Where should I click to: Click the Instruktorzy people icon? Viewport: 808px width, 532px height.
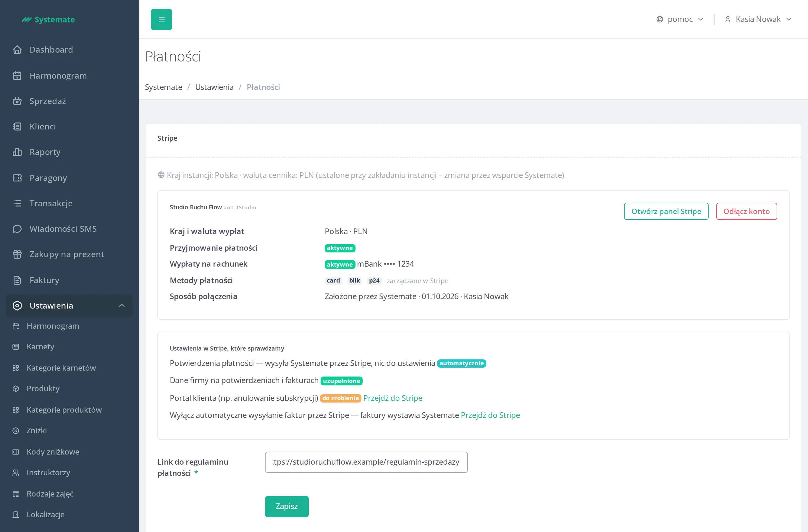click(16, 473)
